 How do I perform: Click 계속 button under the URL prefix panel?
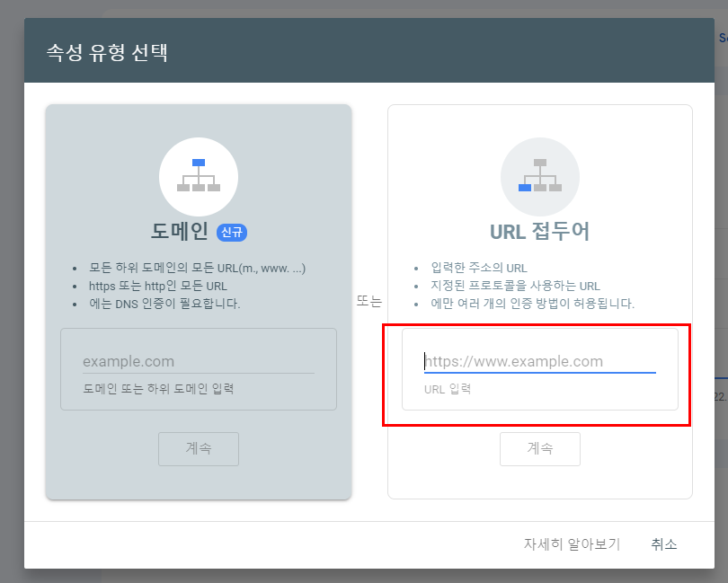[x=540, y=449]
